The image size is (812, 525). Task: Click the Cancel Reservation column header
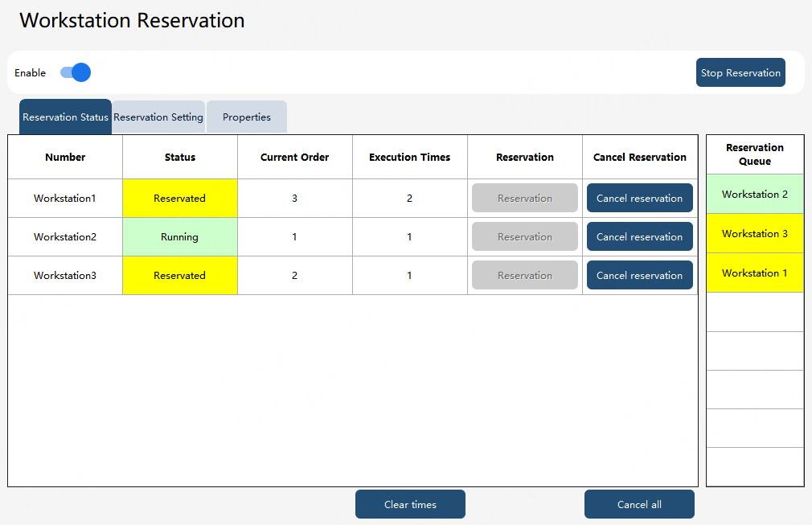coord(640,157)
